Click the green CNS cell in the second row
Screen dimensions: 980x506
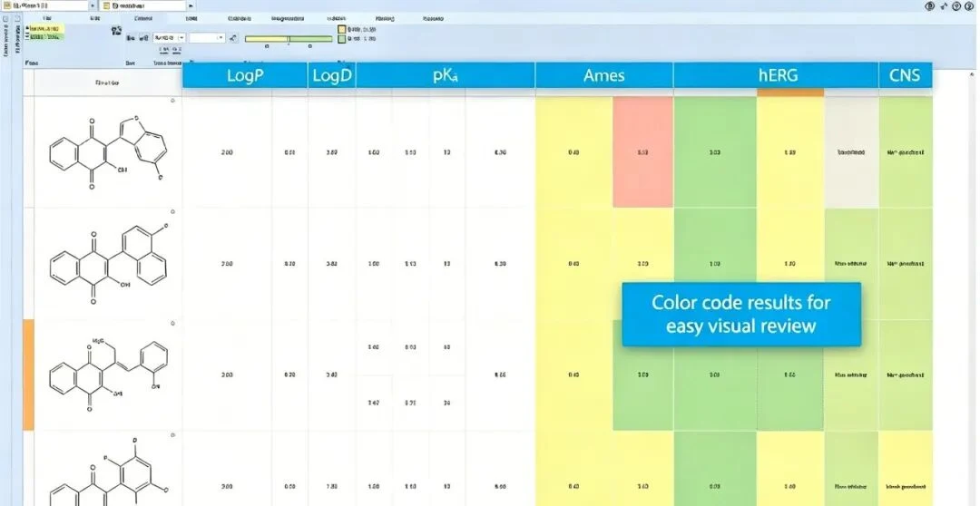point(906,264)
